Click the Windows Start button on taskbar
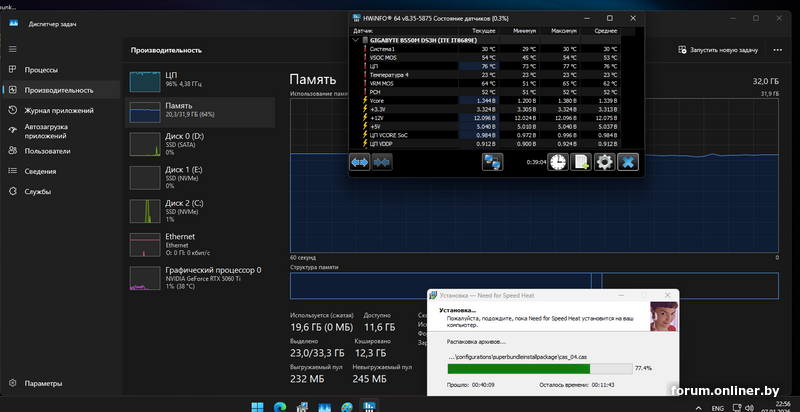 (x=259, y=403)
